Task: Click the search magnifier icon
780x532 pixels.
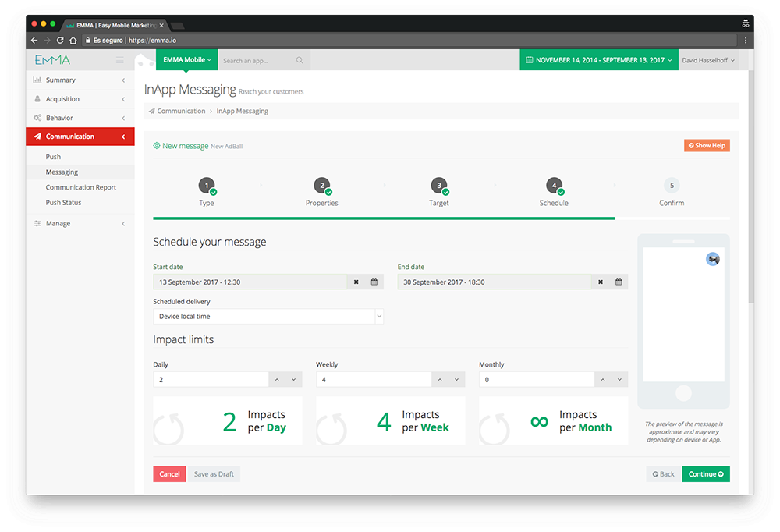Action: tap(299, 59)
